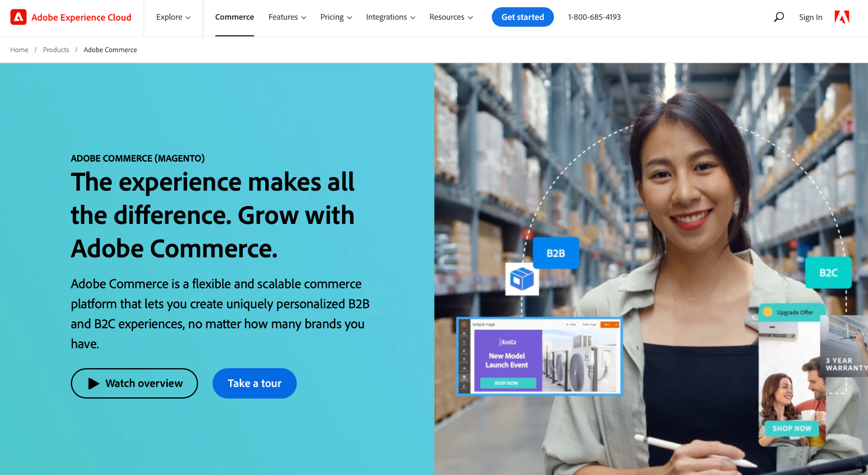Click the play triangle in Watch overview
Screen dimensions: 868x475
(x=93, y=383)
